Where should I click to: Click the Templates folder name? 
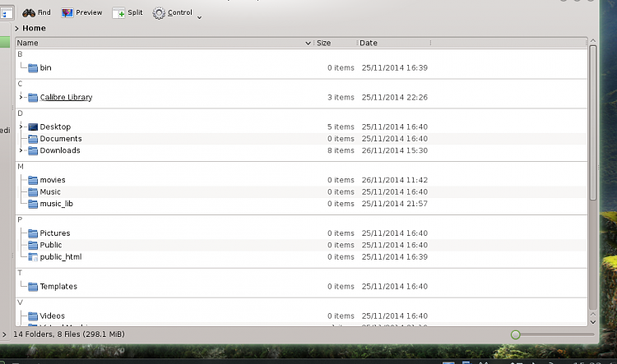tap(58, 286)
